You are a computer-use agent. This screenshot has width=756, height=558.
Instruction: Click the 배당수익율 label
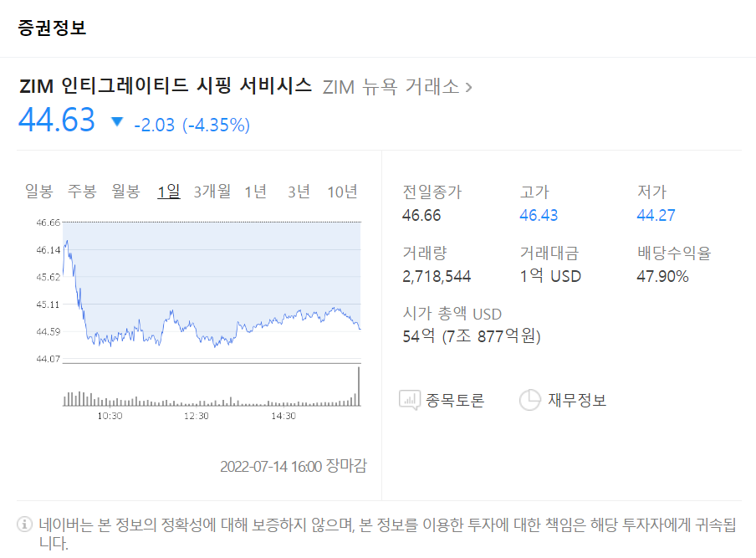tap(674, 253)
